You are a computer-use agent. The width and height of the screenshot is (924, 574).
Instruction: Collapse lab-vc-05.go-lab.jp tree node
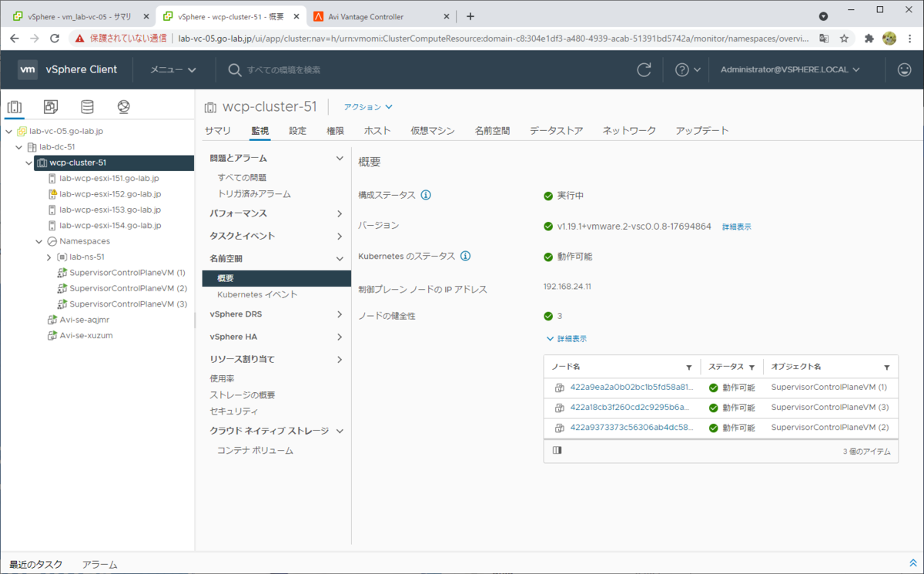[8, 131]
